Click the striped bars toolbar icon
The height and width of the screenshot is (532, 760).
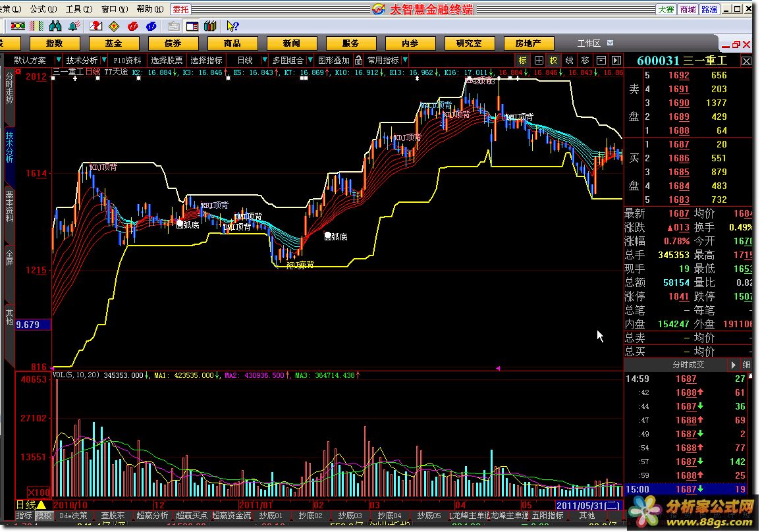click(x=37, y=26)
